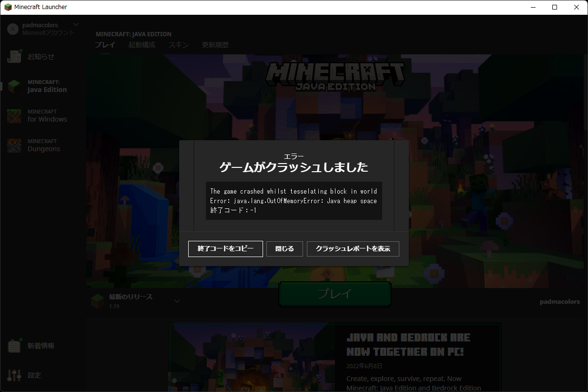Expand the 最新のリリース version dropdown
588x392 pixels.
click(x=177, y=301)
